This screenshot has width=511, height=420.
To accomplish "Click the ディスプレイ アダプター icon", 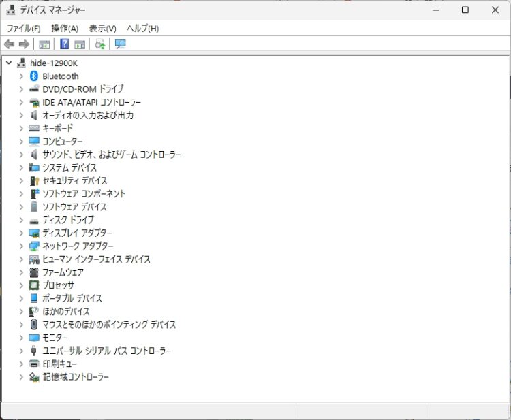I will 34,233.
